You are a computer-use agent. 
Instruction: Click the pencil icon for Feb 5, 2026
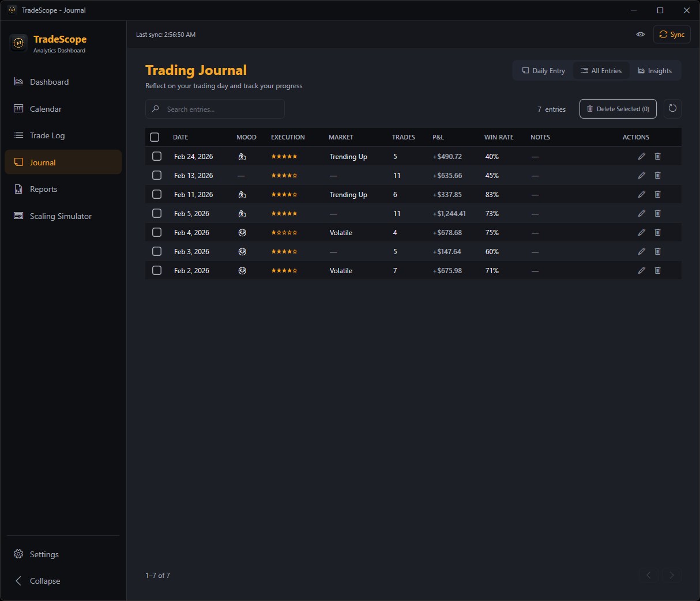click(642, 213)
